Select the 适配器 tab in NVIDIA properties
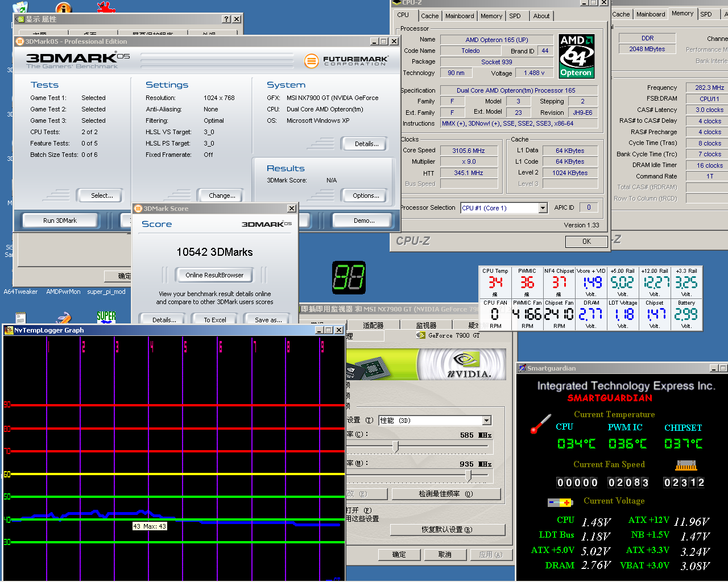The image size is (728, 582). point(373,326)
